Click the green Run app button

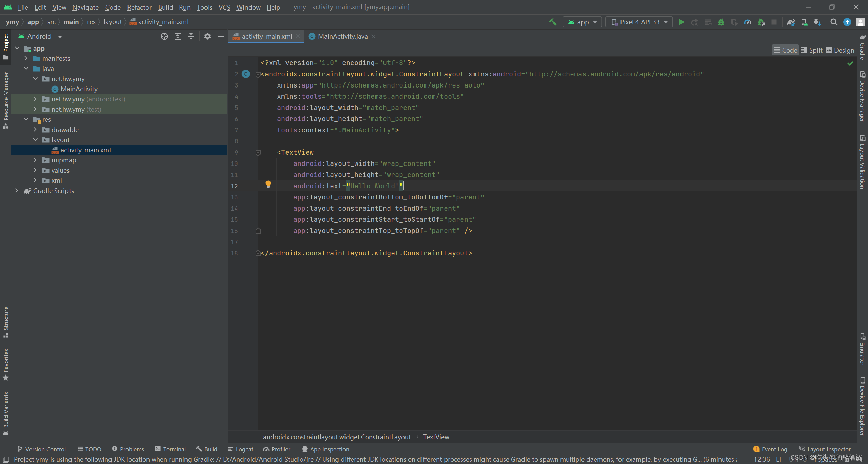[682, 22]
